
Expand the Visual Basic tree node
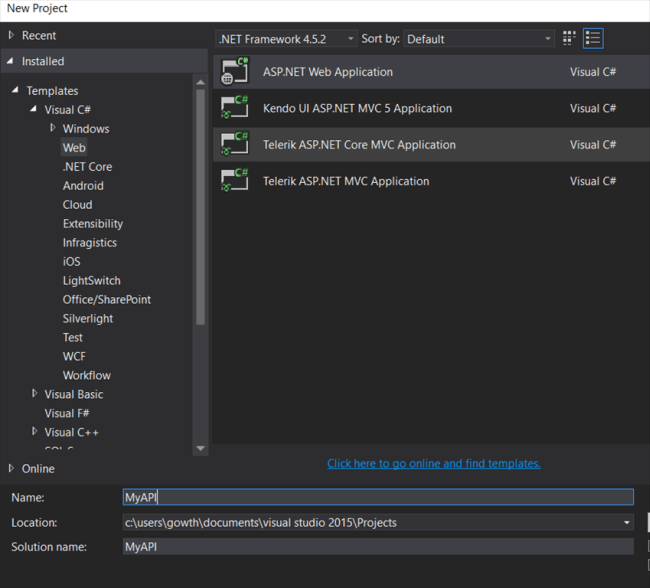pyautogui.click(x=34, y=394)
